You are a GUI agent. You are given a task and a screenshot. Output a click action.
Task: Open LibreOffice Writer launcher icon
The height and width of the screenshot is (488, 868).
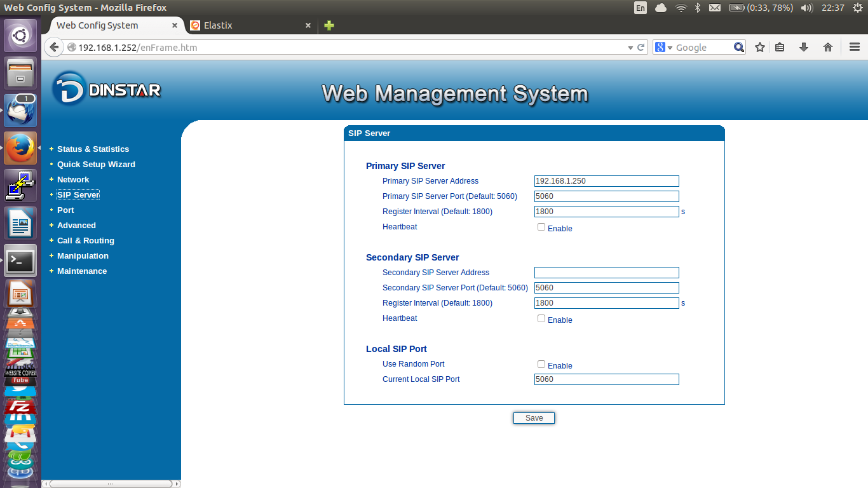(x=20, y=223)
